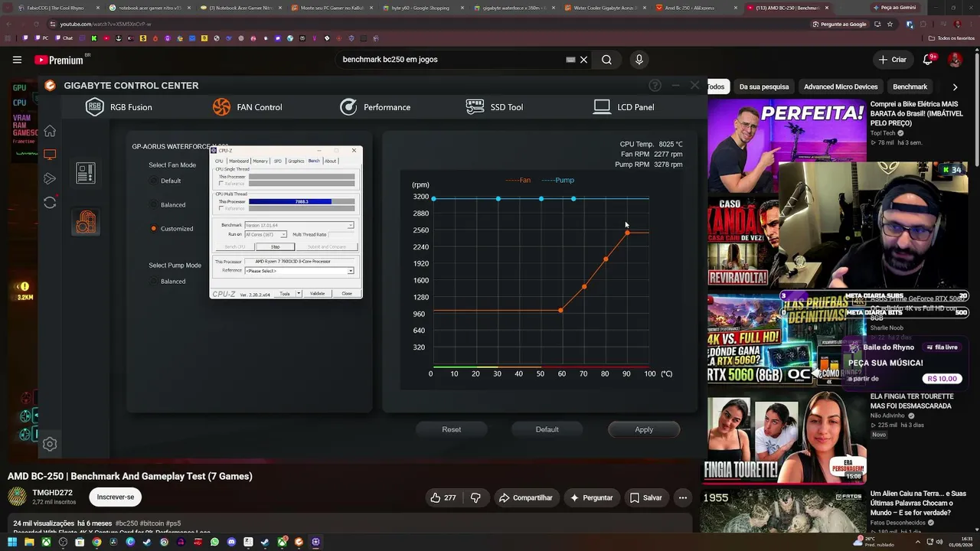Search YouTube with voice microphone
This screenshot has width=980, height=551.
(639, 60)
